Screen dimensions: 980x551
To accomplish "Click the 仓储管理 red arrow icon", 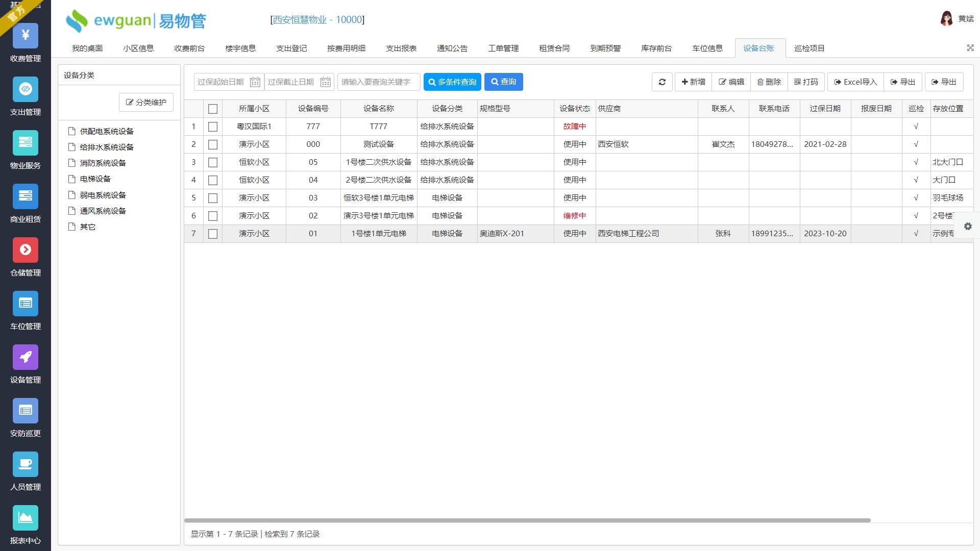I will pos(26,250).
